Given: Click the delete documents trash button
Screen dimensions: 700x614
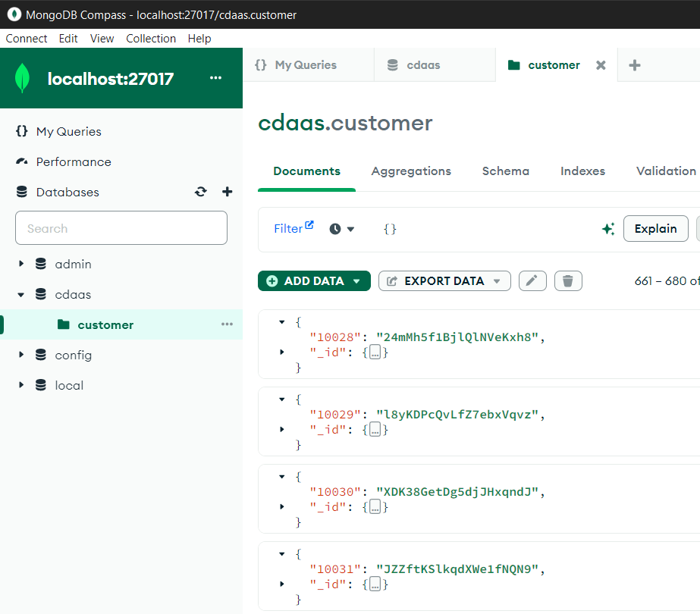Looking at the screenshot, I should click(x=568, y=281).
